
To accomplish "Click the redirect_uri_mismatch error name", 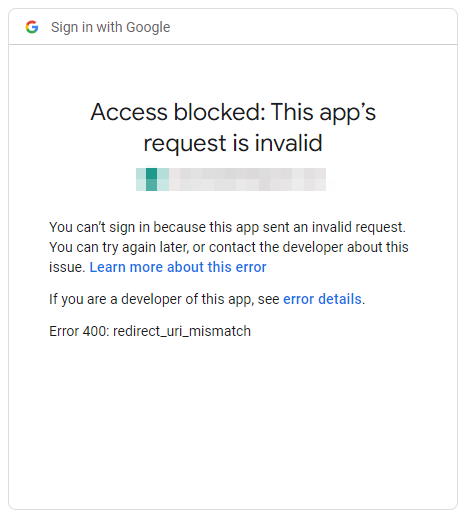I will pyautogui.click(x=182, y=331).
